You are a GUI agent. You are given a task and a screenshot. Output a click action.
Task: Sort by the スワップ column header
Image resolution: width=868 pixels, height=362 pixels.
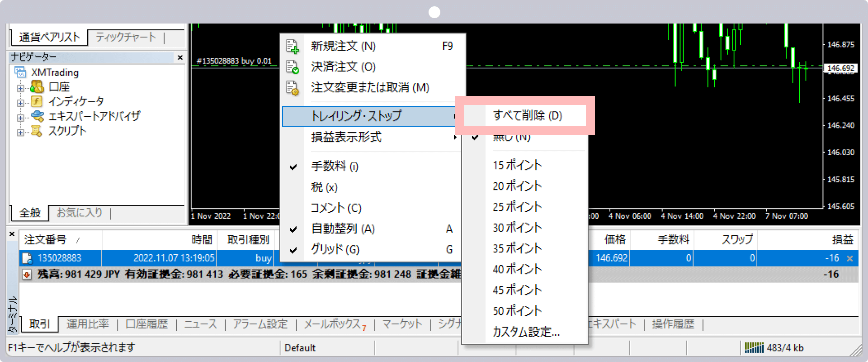coord(726,240)
